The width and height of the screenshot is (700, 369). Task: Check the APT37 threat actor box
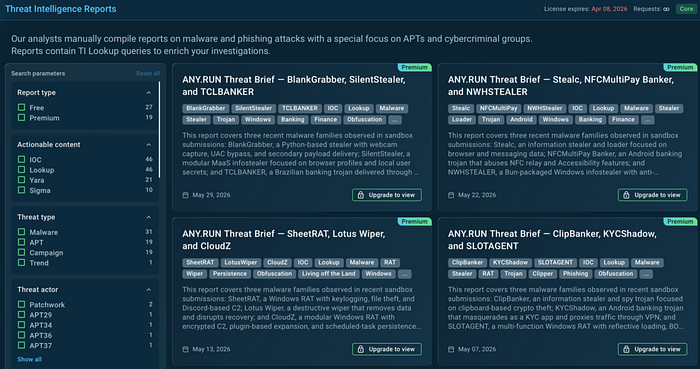coord(21,345)
